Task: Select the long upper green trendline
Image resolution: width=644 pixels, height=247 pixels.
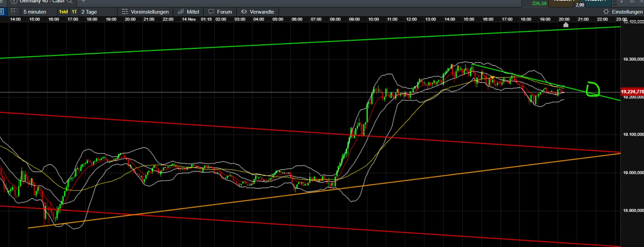Action: coord(310,43)
